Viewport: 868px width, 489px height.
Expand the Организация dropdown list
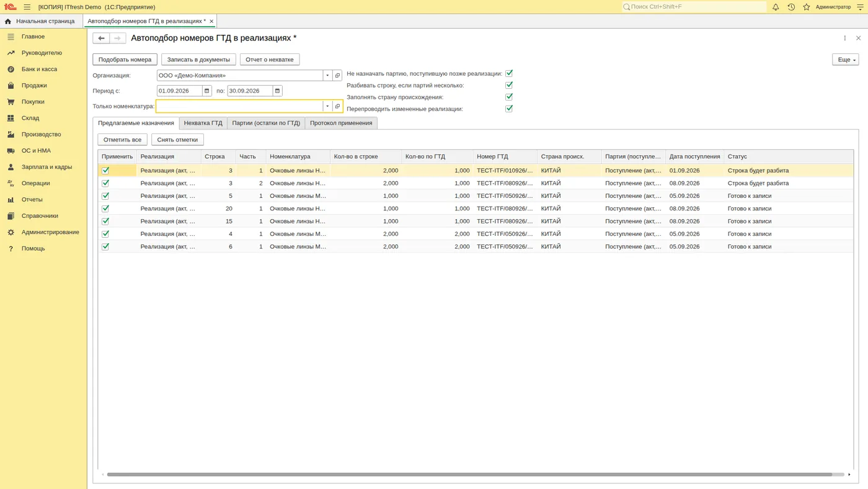click(327, 76)
